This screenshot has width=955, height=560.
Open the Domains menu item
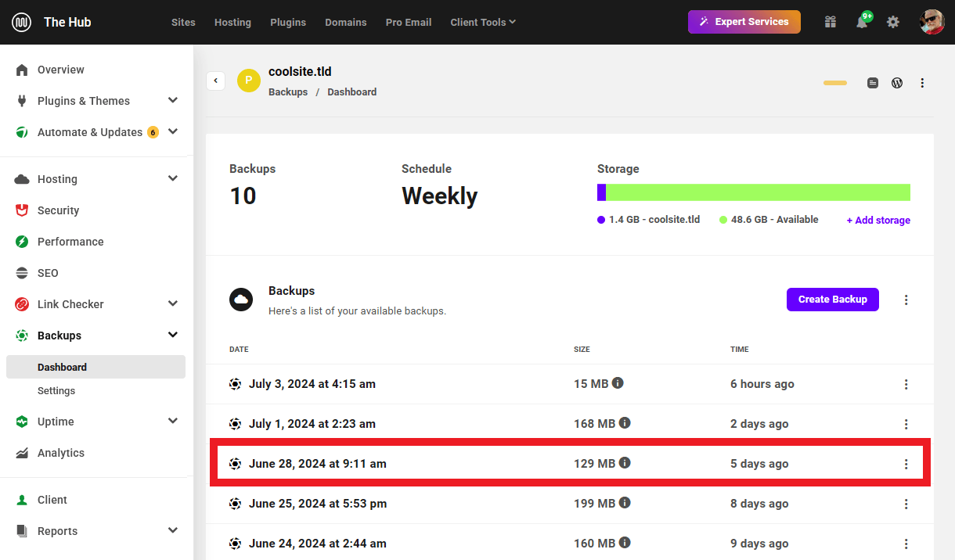click(x=346, y=22)
